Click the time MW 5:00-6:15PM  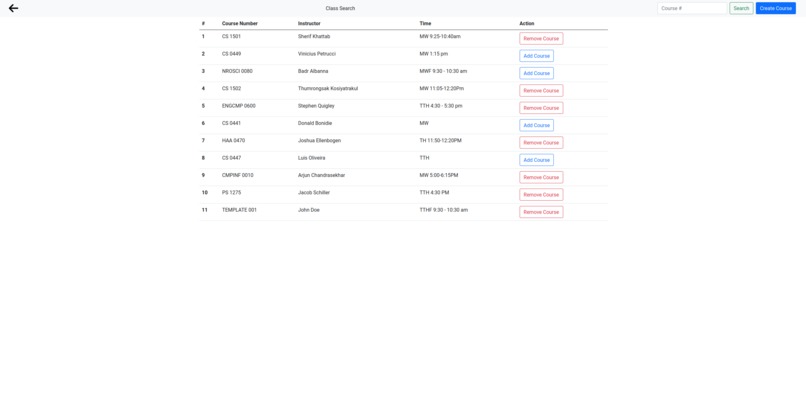pyautogui.click(x=439, y=175)
